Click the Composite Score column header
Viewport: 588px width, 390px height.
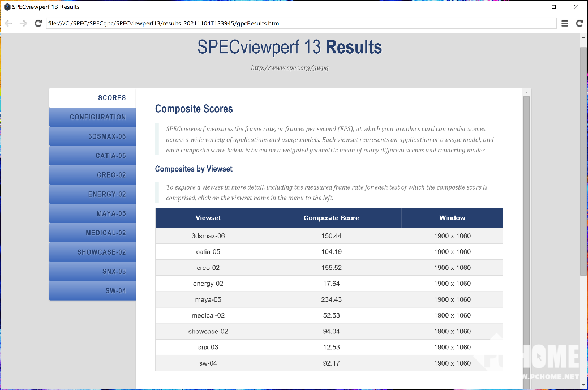(332, 218)
